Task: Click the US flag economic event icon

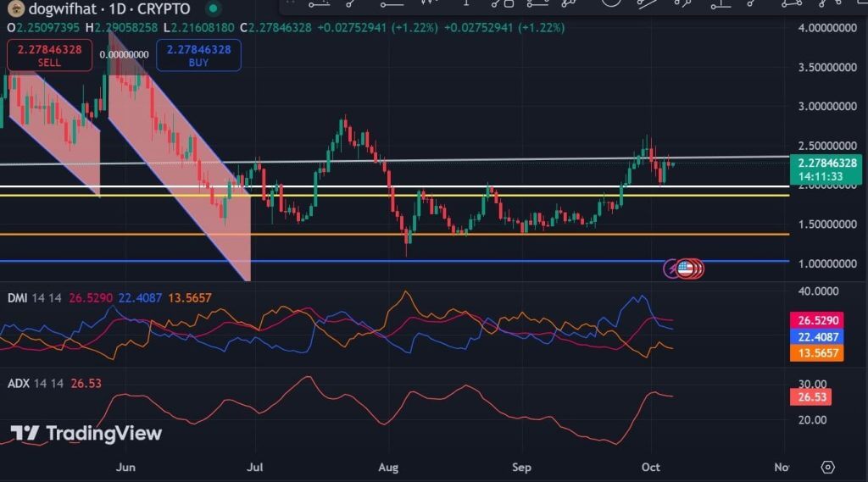Action: coord(686,269)
